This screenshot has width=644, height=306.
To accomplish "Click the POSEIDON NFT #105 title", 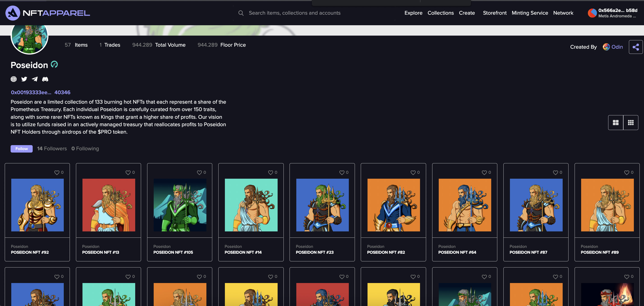I will tap(173, 252).
